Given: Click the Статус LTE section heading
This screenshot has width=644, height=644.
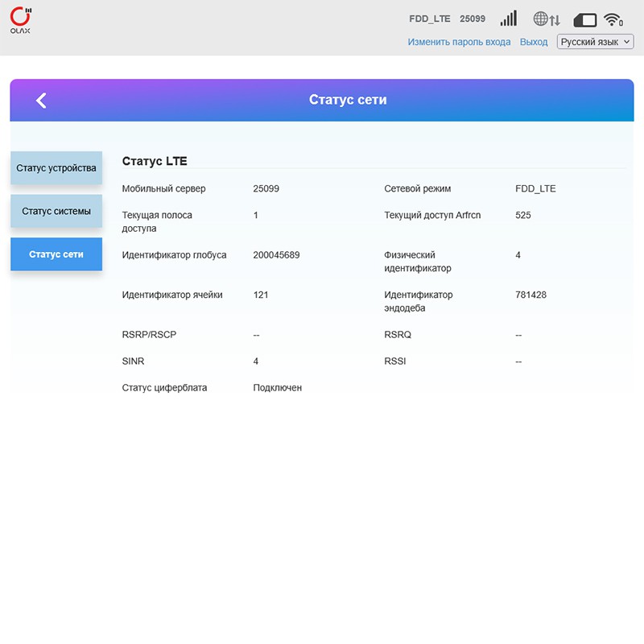Looking at the screenshot, I should (155, 161).
